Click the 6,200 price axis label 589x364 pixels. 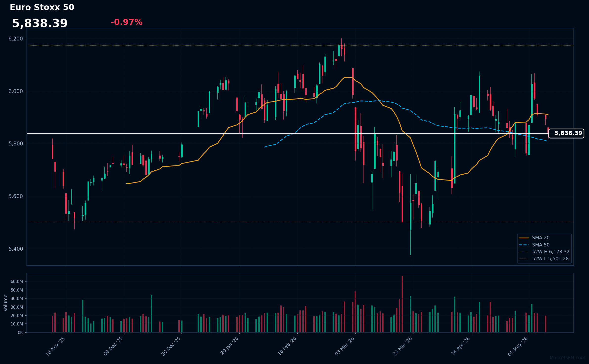pos(16,39)
